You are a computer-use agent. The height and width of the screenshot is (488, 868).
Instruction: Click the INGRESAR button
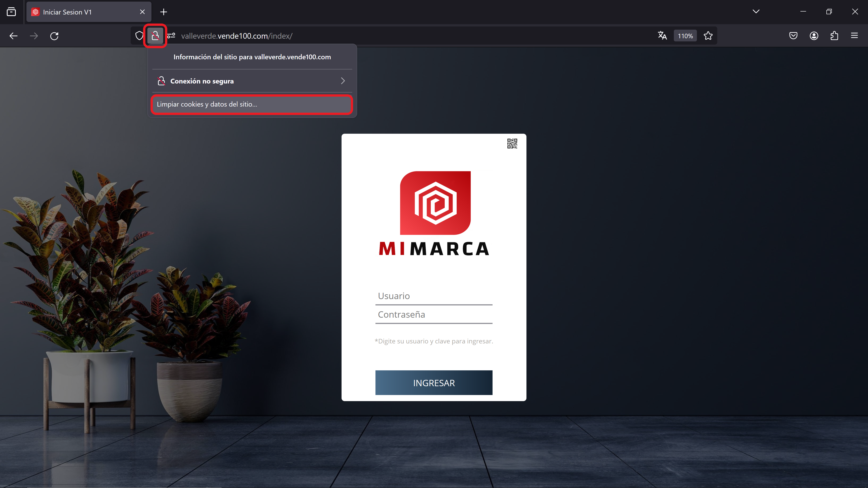coord(434,383)
